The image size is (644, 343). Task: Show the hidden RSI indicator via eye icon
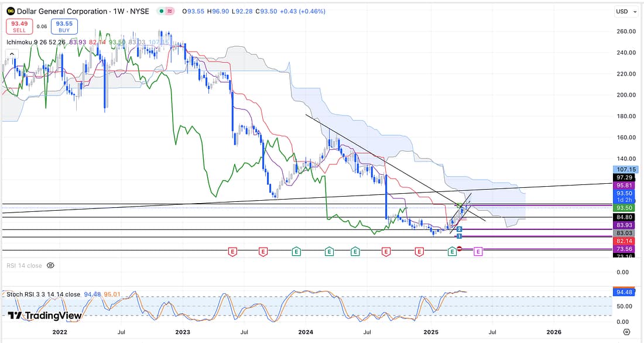click(50, 266)
